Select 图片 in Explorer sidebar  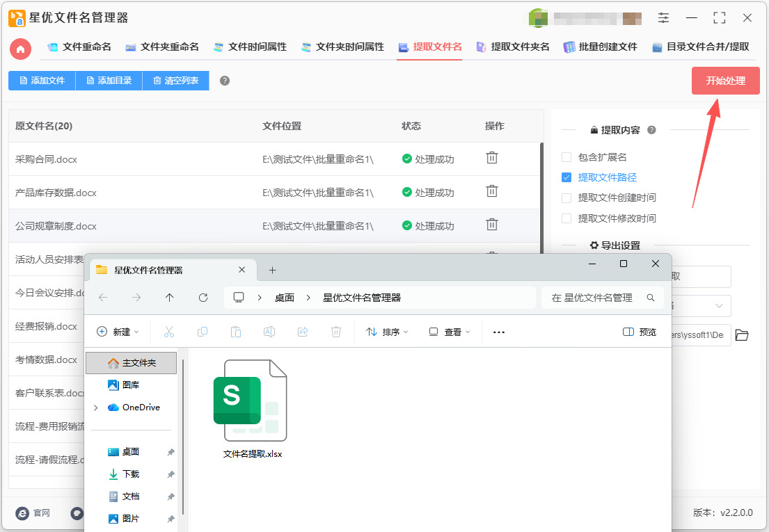pos(132,518)
